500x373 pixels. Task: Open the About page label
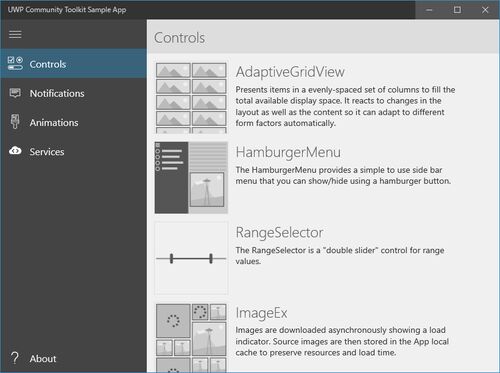click(43, 359)
